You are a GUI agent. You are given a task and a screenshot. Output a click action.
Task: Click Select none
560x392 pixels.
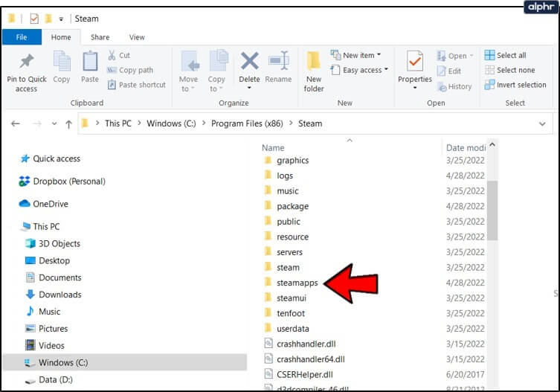click(x=509, y=70)
